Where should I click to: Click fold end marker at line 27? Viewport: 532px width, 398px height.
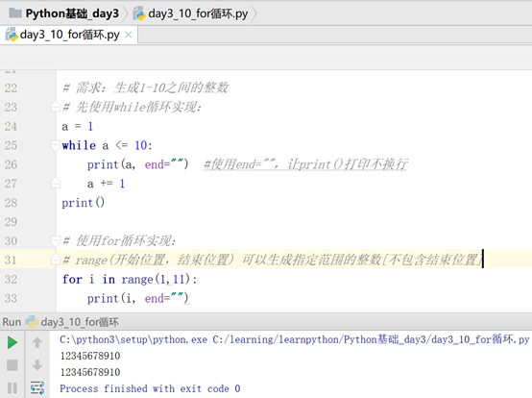tap(56, 184)
